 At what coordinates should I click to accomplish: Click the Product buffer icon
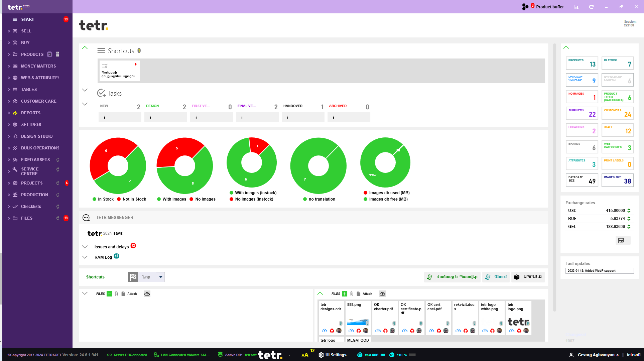point(525,7)
